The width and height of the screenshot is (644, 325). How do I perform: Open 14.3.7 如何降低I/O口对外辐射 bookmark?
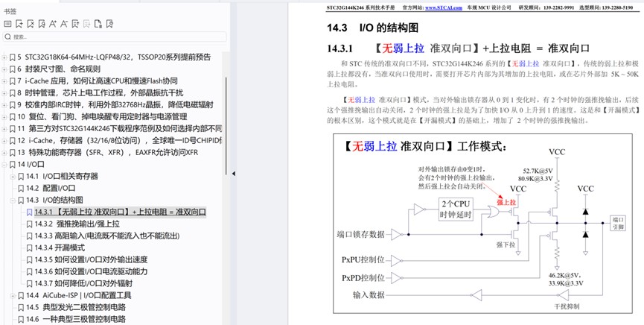click(x=83, y=283)
